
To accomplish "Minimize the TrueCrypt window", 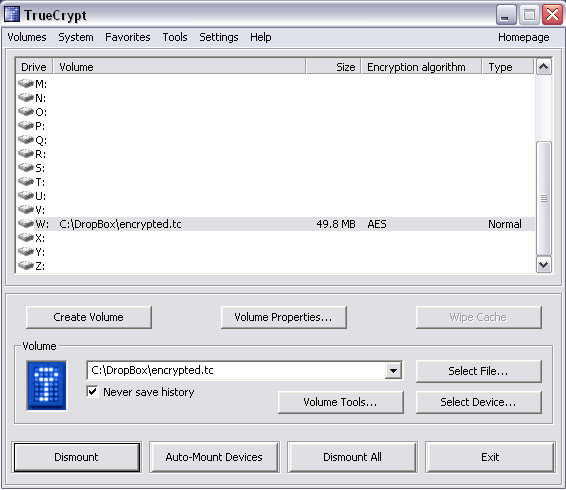I will [x=505, y=15].
